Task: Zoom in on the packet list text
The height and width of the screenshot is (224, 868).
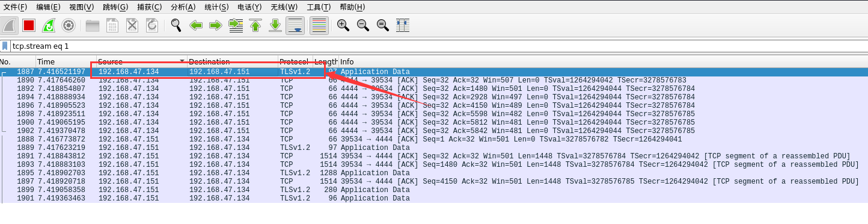Action: click(x=343, y=25)
